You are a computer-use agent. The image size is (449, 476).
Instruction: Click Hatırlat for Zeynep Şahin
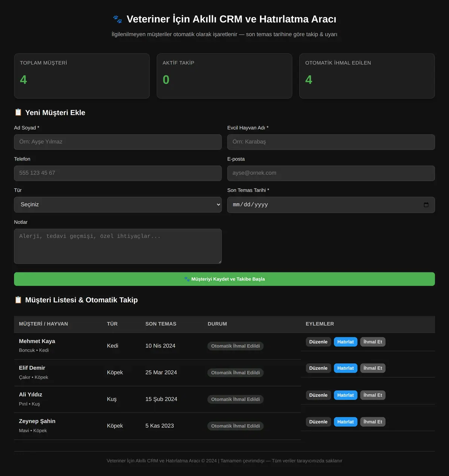(345, 422)
